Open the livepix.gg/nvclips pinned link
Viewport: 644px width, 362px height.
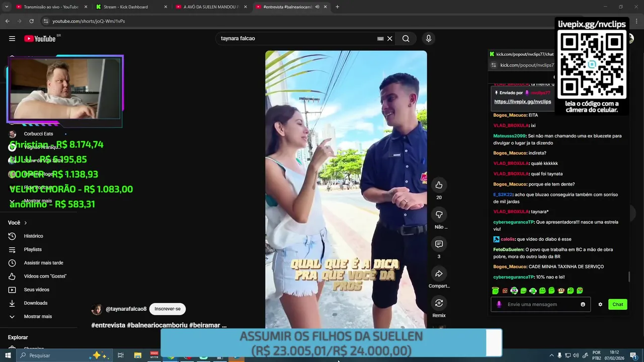coord(522,102)
